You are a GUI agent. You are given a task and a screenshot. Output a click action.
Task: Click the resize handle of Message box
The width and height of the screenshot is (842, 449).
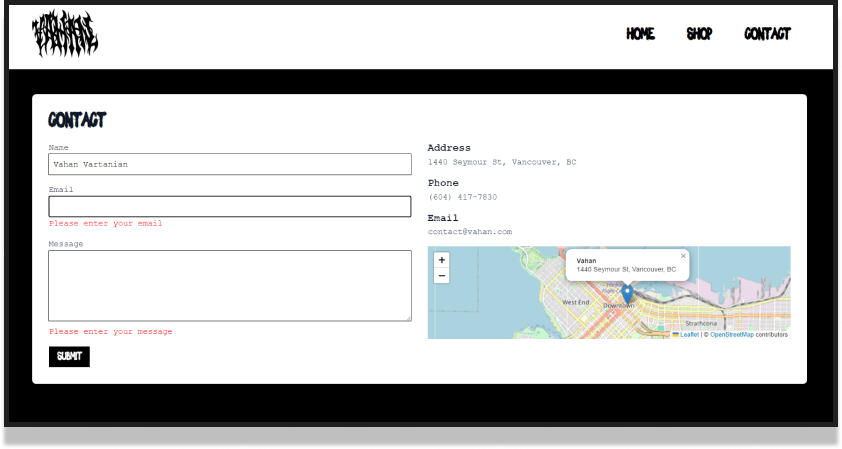409,318
